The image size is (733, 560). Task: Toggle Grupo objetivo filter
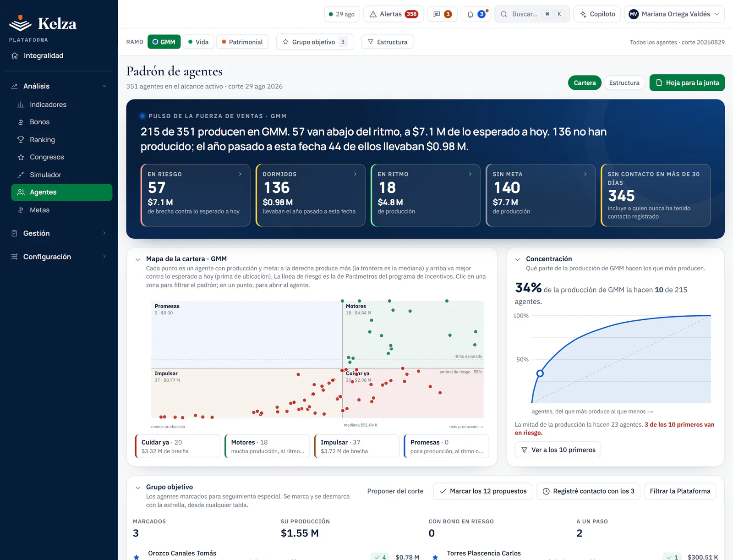pos(315,42)
